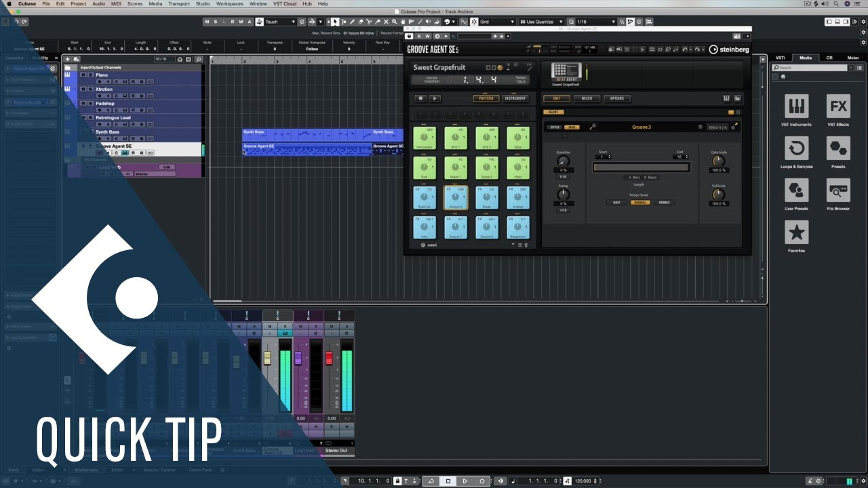Screen dimensions: 868x488
Task: Click the AGENT tab button
Action: click(x=553, y=112)
